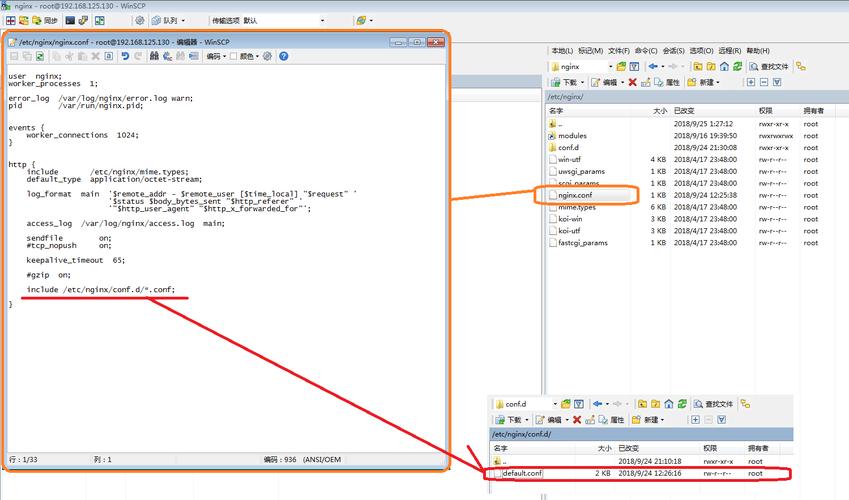Screen dimensions: 849x500
Task: Click 属性 properties button in nginx panel
Action: 667,82
